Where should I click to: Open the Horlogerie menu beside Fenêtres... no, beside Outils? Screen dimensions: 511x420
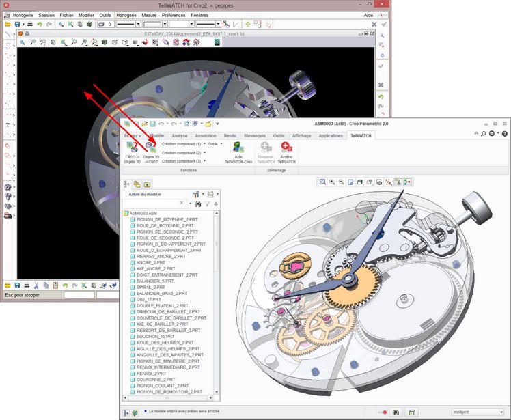tap(126, 15)
